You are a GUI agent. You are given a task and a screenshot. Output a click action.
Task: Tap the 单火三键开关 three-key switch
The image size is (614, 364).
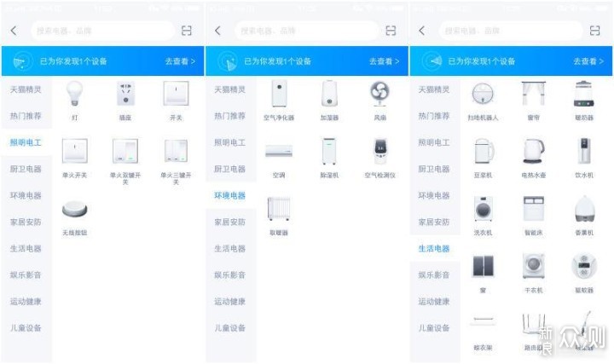pos(176,153)
